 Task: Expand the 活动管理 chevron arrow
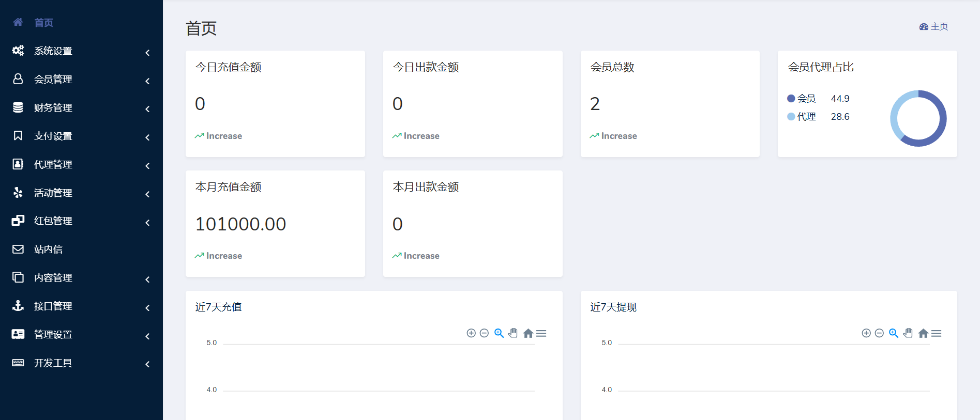point(148,194)
